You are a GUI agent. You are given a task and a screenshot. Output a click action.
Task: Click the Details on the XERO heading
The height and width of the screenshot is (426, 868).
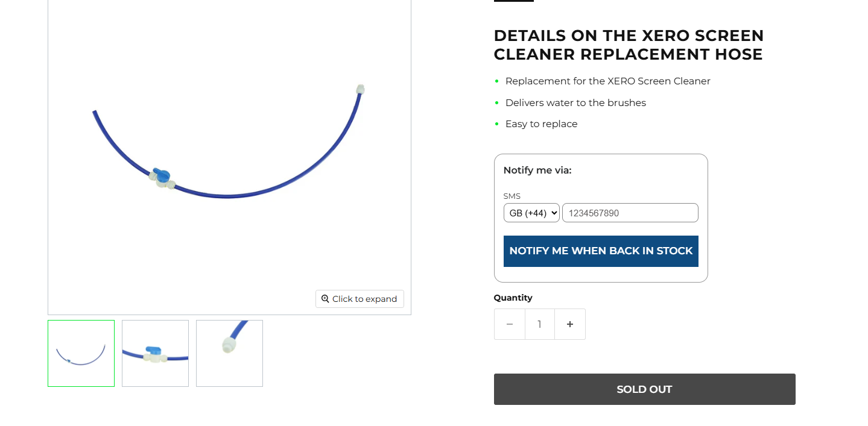(629, 45)
